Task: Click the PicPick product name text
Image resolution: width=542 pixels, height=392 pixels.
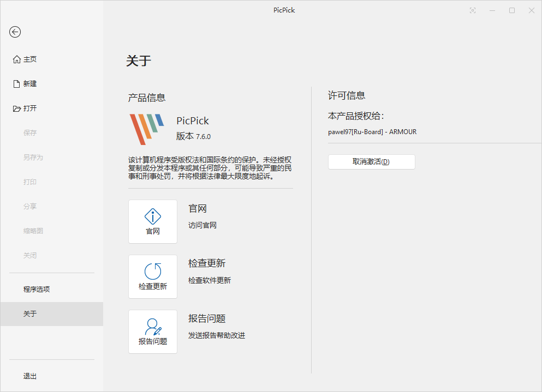Action: pos(193,121)
